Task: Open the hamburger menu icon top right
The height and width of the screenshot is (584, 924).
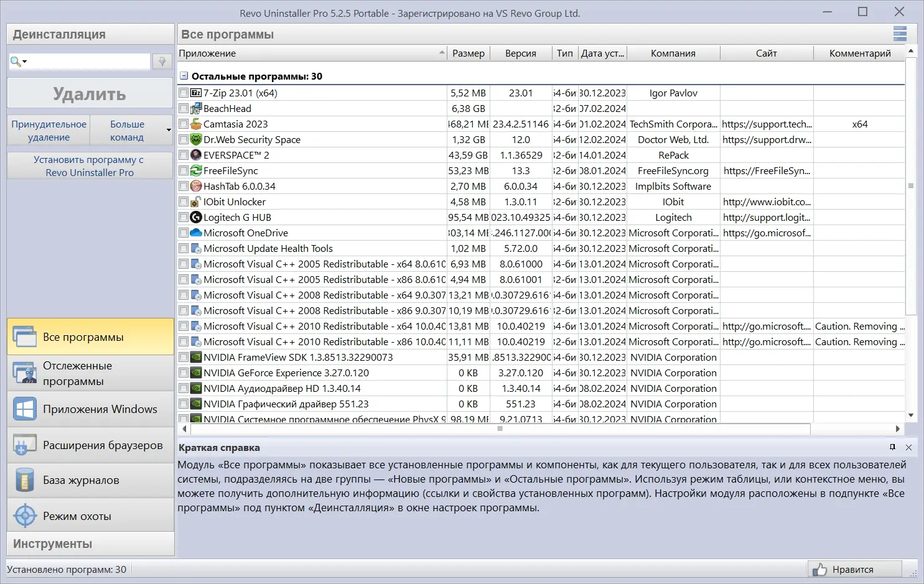Action: click(x=900, y=34)
